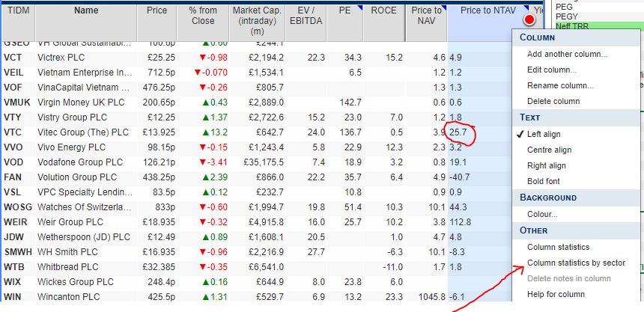Click 'Wickes Group PLC' name
Viewport: 644px width, 312px height.
(76, 282)
